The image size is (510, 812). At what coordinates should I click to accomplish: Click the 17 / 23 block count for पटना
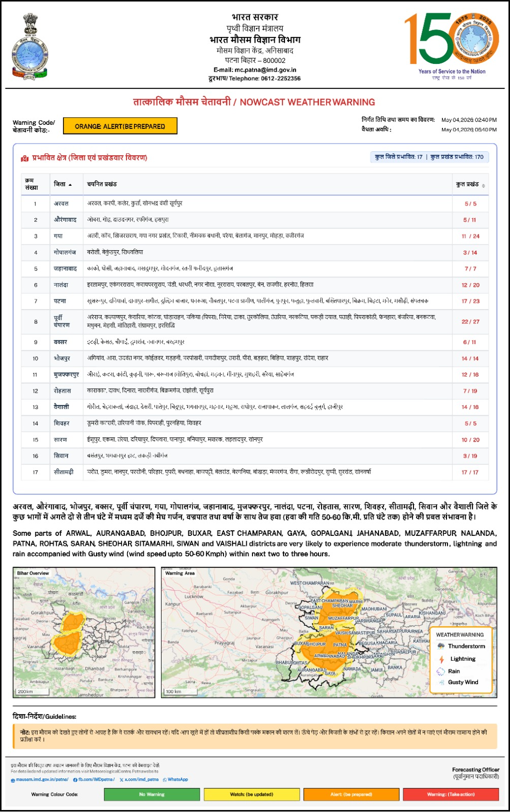pos(470,301)
